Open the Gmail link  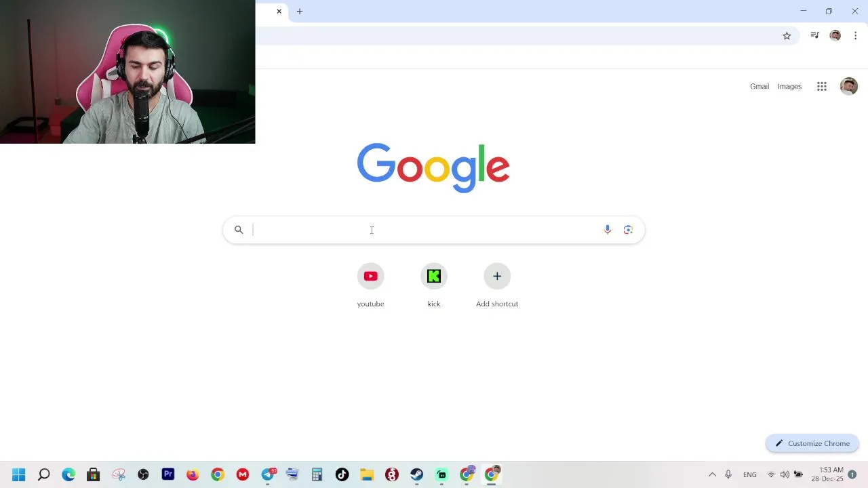tap(759, 86)
